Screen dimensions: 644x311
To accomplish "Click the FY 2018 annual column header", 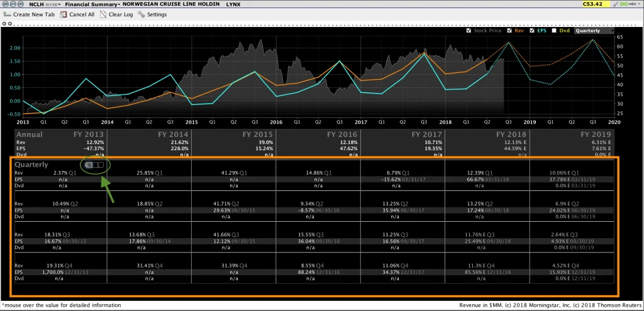I will (x=511, y=134).
